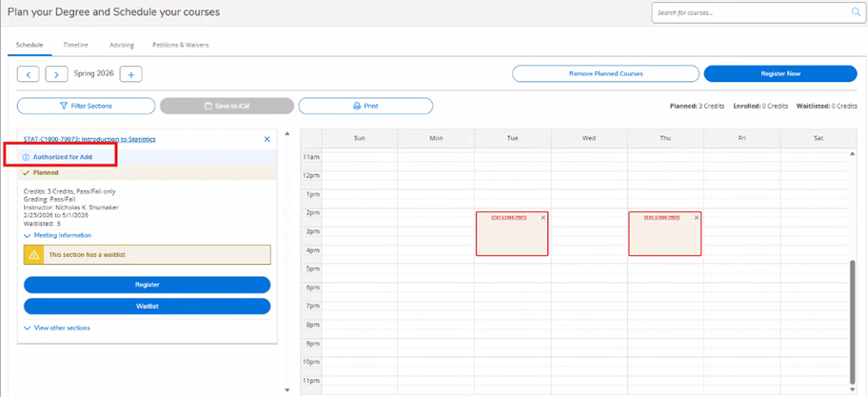This screenshot has height=397, width=868.
Task: Click the Waitlist button
Action: pyautogui.click(x=147, y=306)
